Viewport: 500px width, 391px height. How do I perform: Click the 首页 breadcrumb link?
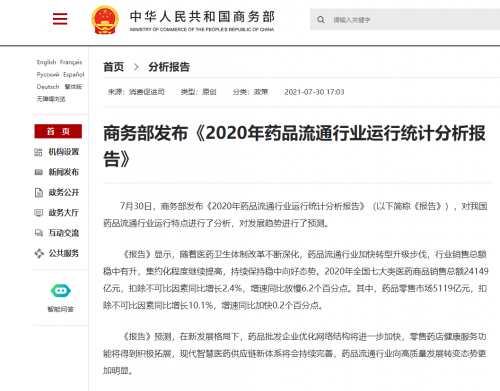(114, 67)
